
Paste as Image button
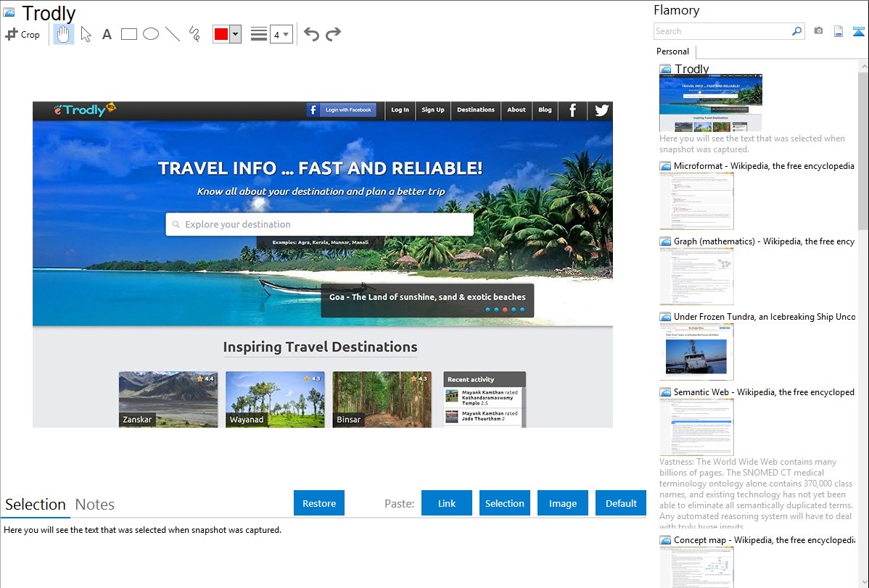[x=562, y=503]
